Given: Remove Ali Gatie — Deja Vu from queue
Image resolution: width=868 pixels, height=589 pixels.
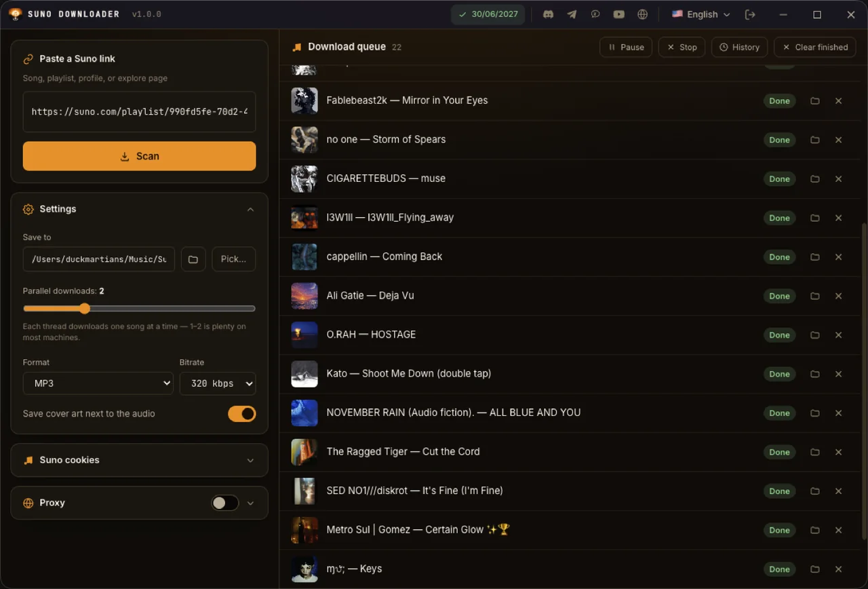Looking at the screenshot, I should [x=838, y=296].
